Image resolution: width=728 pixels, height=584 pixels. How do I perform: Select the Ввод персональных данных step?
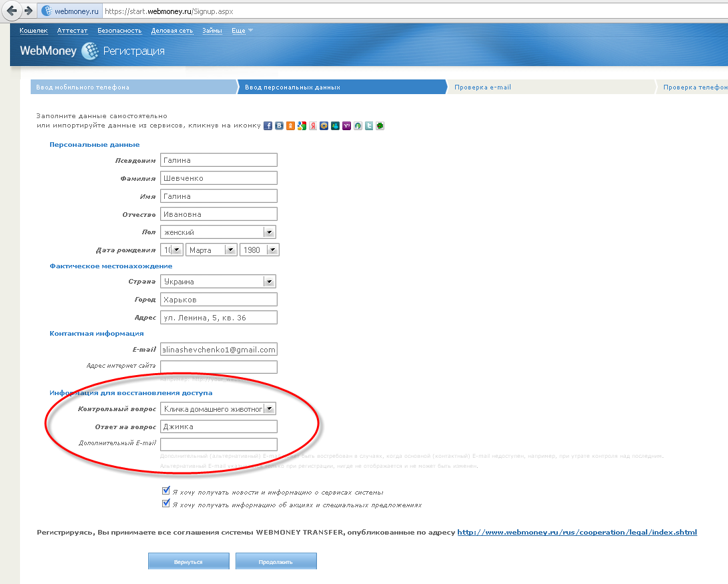click(x=342, y=87)
